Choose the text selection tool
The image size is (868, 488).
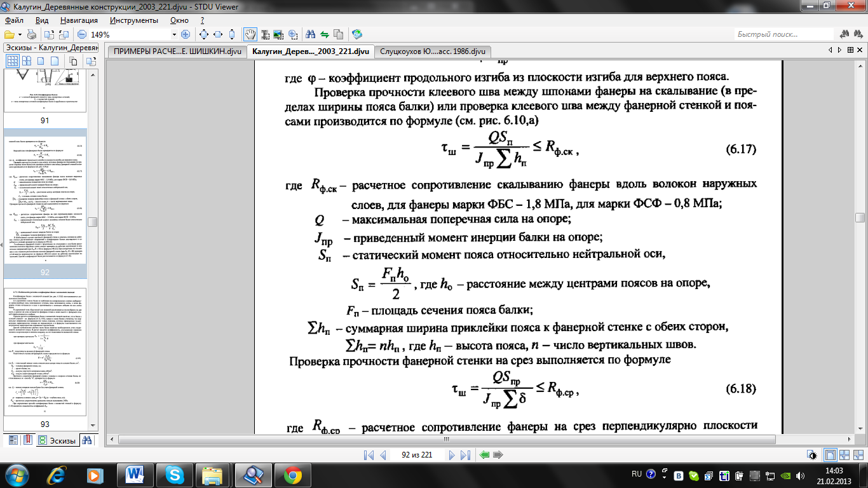pos(265,34)
